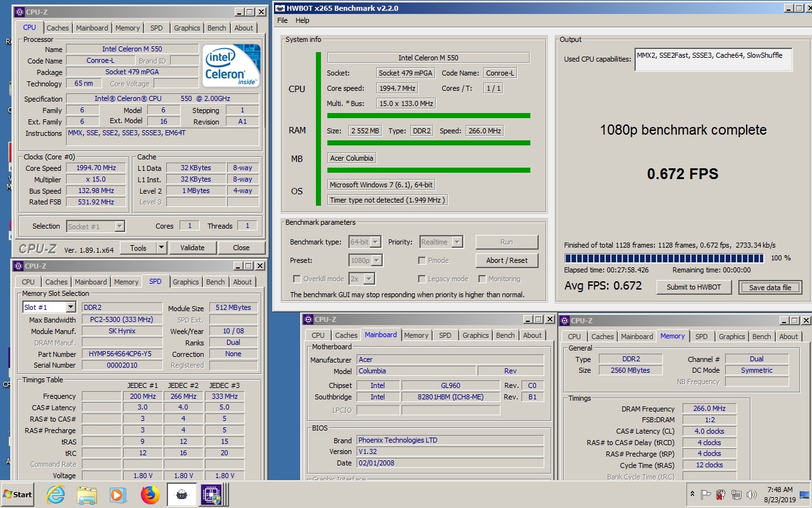Open File Explorer from the taskbar
Image resolution: width=812 pixels, height=508 pixels.
(x=87, y=494)
